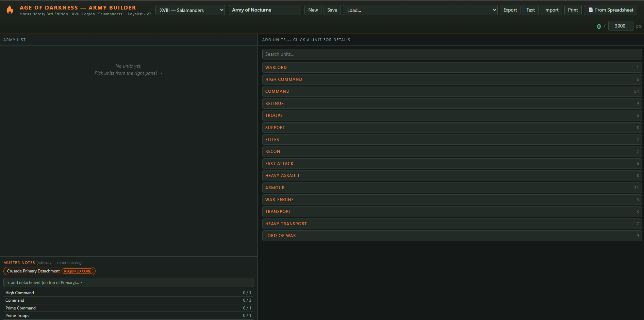
Task: Expand the WAR-ENGINE unit category
Action: [x=452, y=200]
